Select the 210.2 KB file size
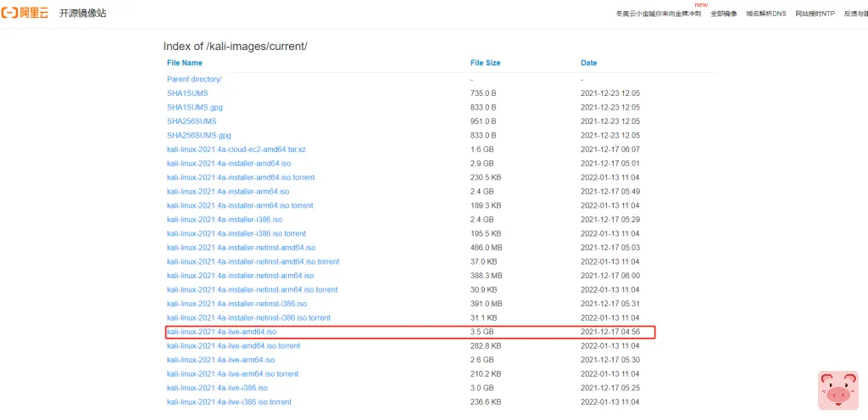The width and height of the screenshot is (868, 420). [x=486, y=373]
